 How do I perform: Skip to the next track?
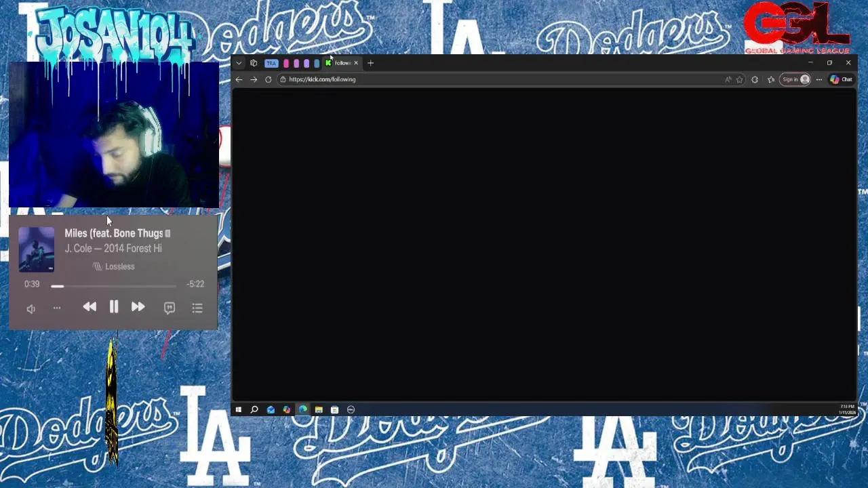pyautogui.click(x=138, y=307)
